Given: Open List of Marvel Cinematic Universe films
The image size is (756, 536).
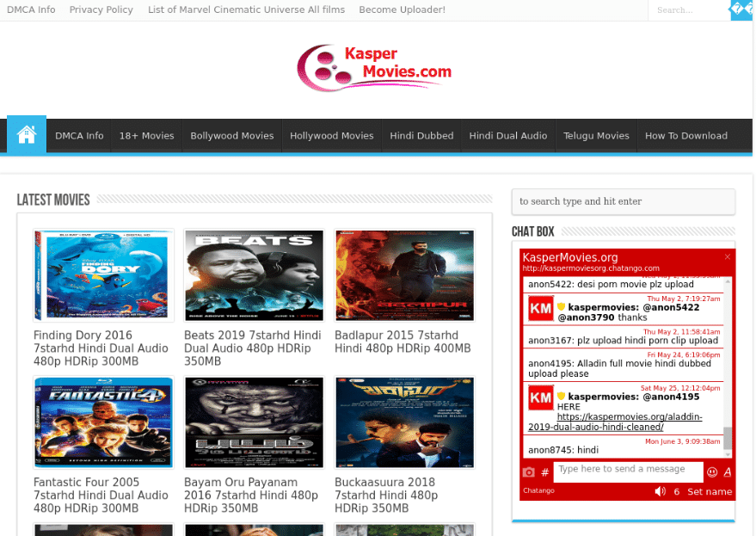Looking at the screenshot, I should 246,9.
